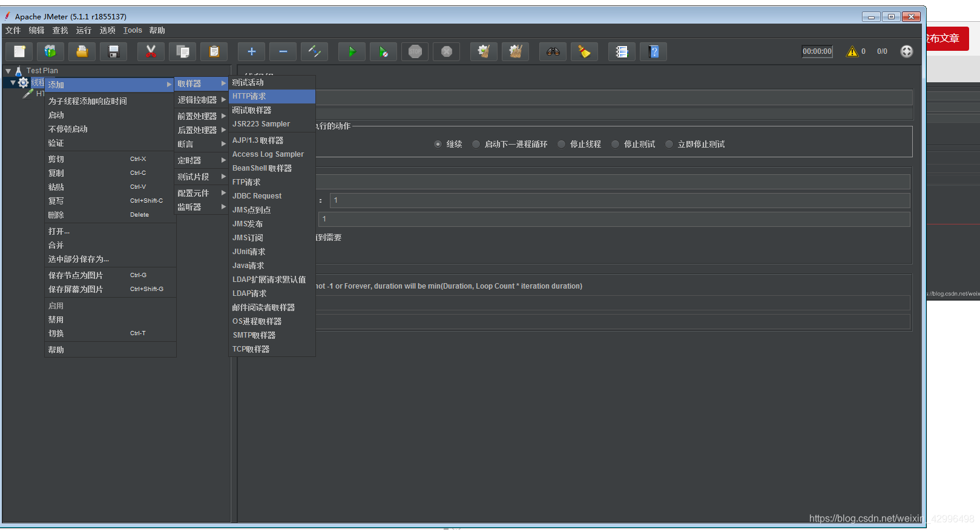
Task: Select the 立即停止测试 radio button
Action: click(x=669, y=144)
